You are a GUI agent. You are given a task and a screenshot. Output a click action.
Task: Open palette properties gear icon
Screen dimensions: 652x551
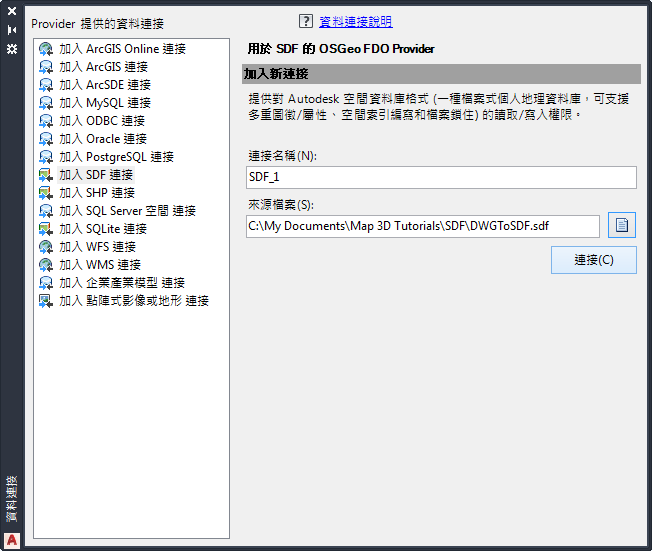point(12,49)
